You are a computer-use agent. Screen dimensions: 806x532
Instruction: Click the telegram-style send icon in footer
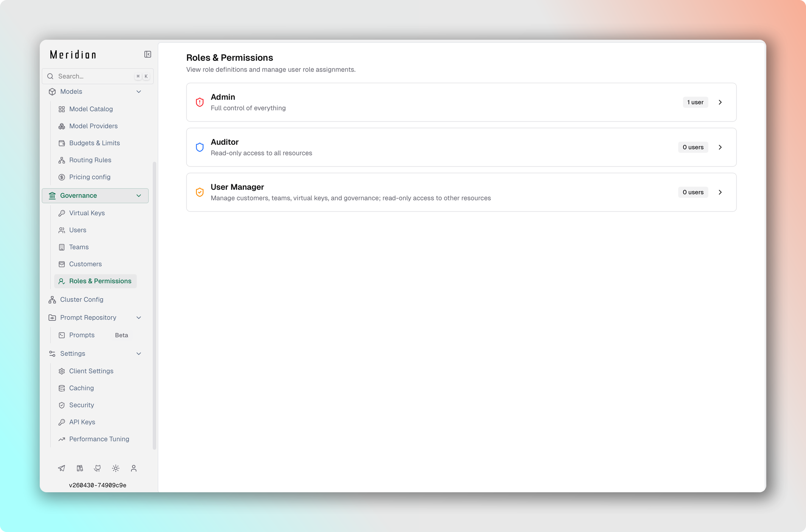tap(61, 468)
